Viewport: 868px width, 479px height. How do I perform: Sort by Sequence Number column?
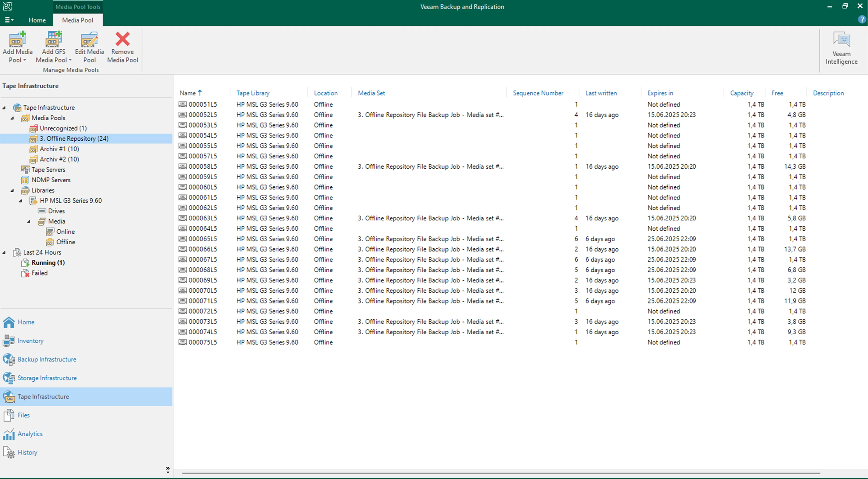point(538,93)
